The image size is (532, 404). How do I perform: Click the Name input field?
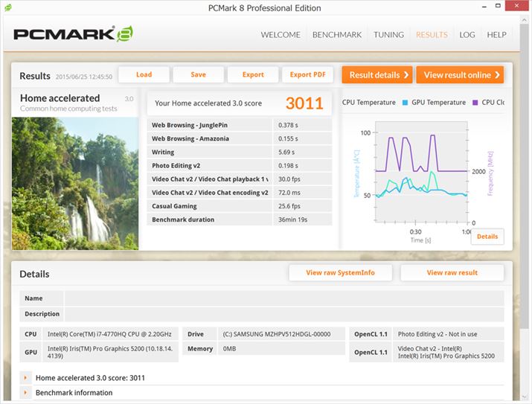tap(284, 298)
